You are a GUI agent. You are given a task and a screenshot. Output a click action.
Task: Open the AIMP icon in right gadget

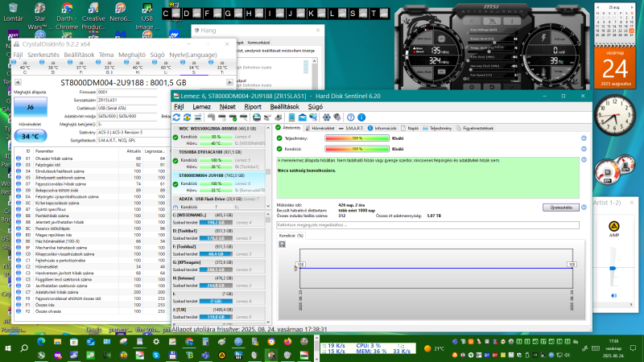click(613, 227)
